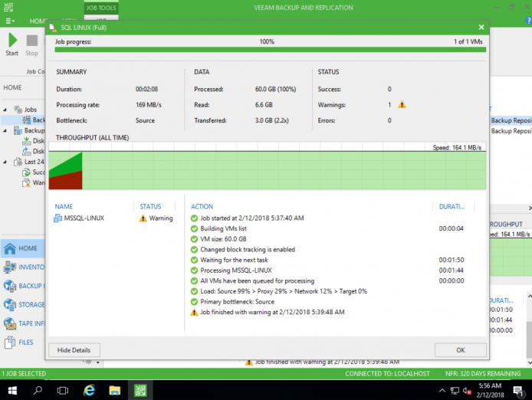Click success icon beside Waiting for the next task
This screenshot has width=532, height=400.
(194, 261)
